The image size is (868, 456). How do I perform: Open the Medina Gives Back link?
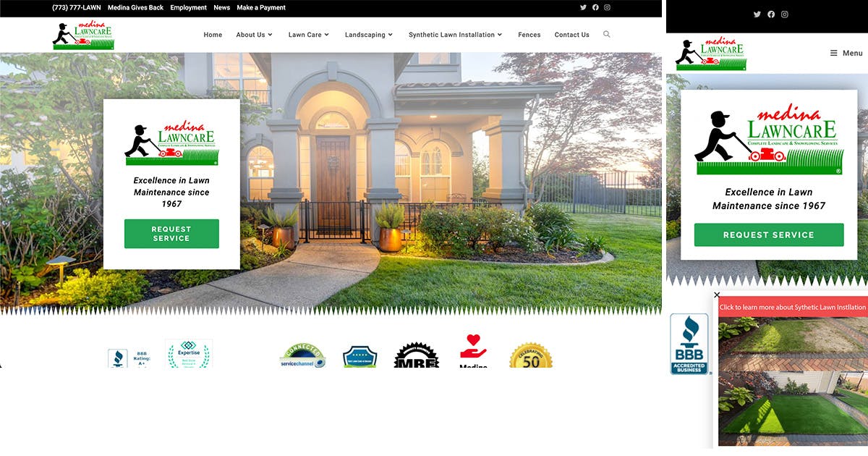(x=136, y=8)
